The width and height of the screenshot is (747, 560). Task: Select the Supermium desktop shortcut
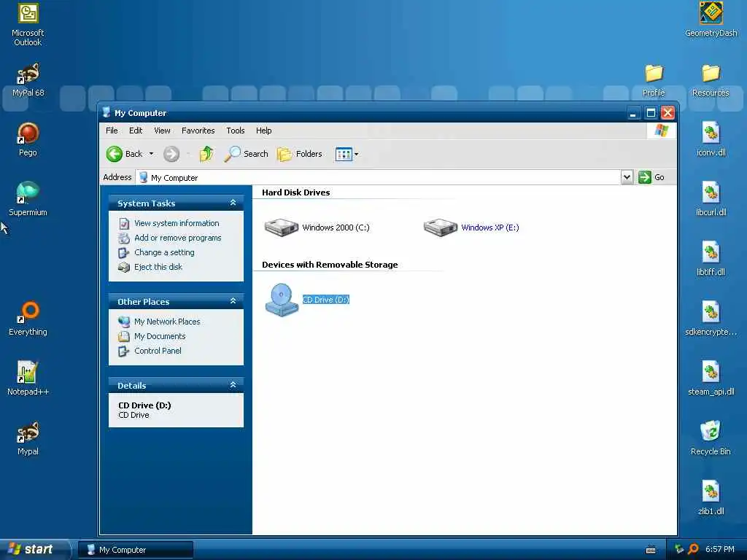[28, 200]
